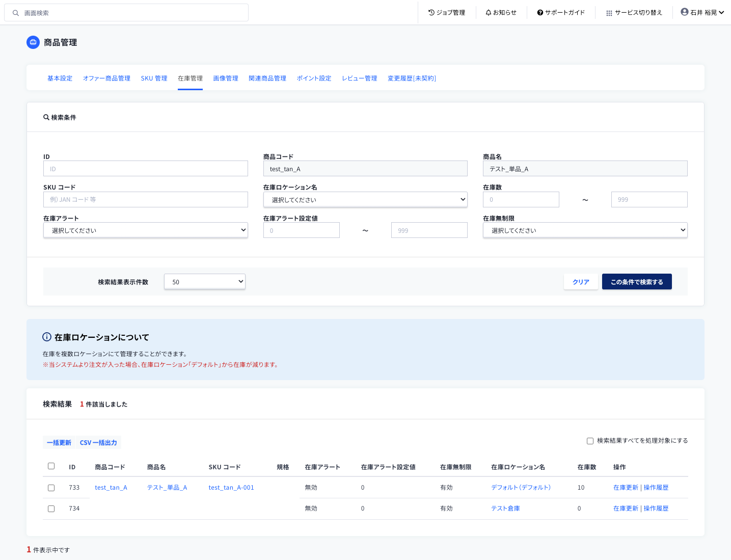Toggle the select-all checkbox in table header
The height and width of the screenshot is (560, 731).
pyautogui.click(x=51, y=466)
